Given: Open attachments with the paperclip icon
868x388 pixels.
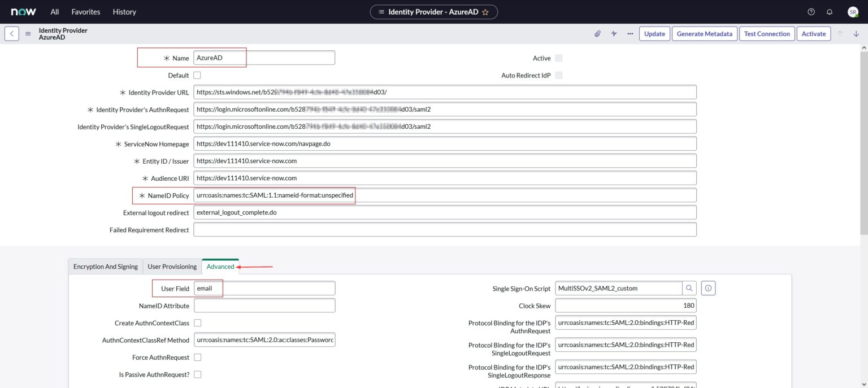Looking at the screenshot, I should tap(598, 33).
